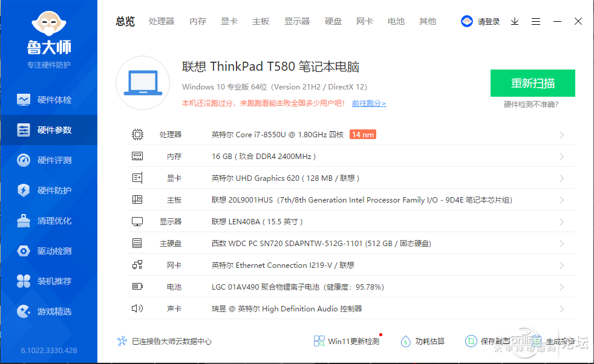This screenshot has height=364, width=594.
Task: Click the 14 nm process badge
Action: pyautogui.click(x=362, y=134)
